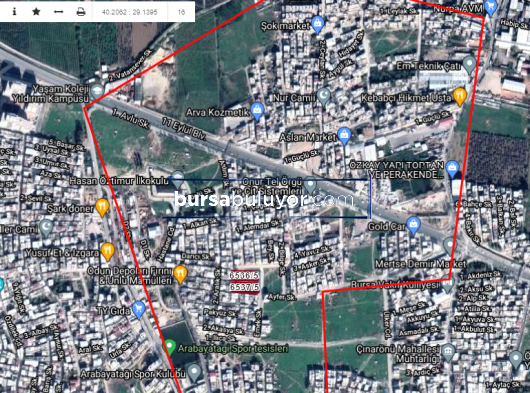Image resolution: width=530 pixels, height=393 pixels.
Task: Click the Arva Kozmetik shop pin
Action: coord(257,111)
